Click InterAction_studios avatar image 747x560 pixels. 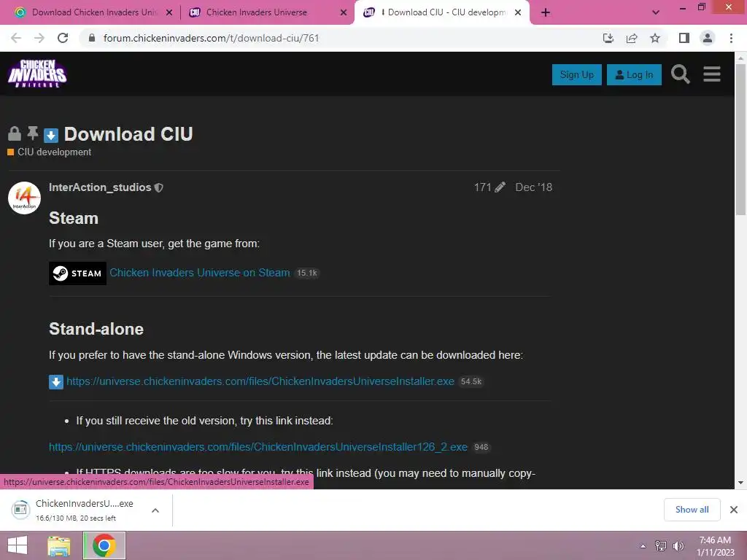[24, 198]
